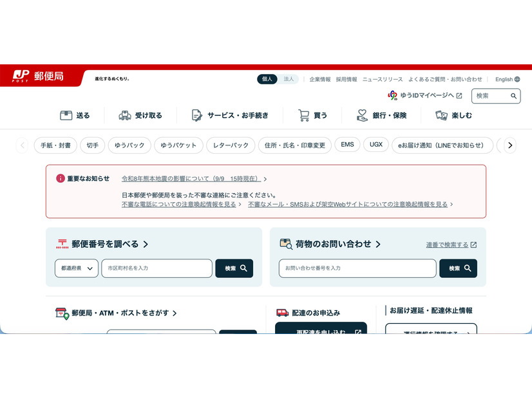Click the ゆうID colorful logo icon
The width and height of the screenshot is (532, 399).
click(x=392, y=95)
